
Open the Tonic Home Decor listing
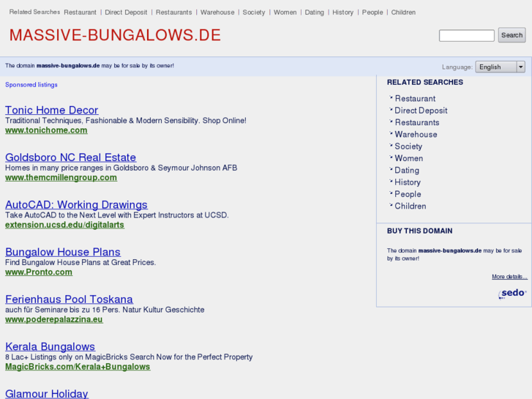pos(51,110)
